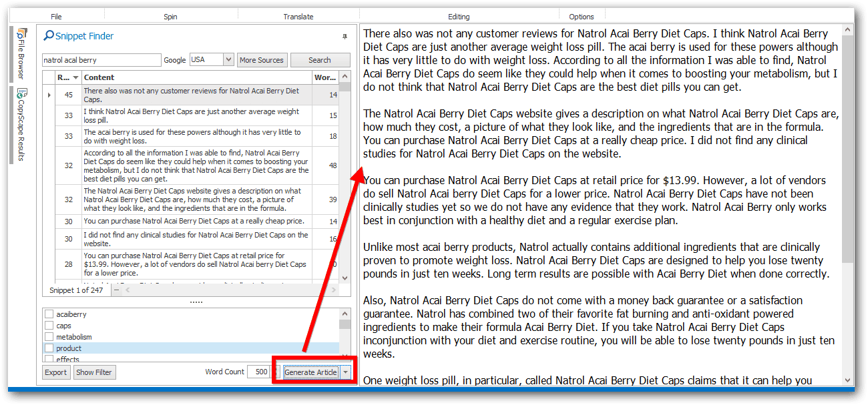Viewport: 868px width, 405px height.
Task: Click the relevance value 28 cell
Action: (x=68, y=264)
